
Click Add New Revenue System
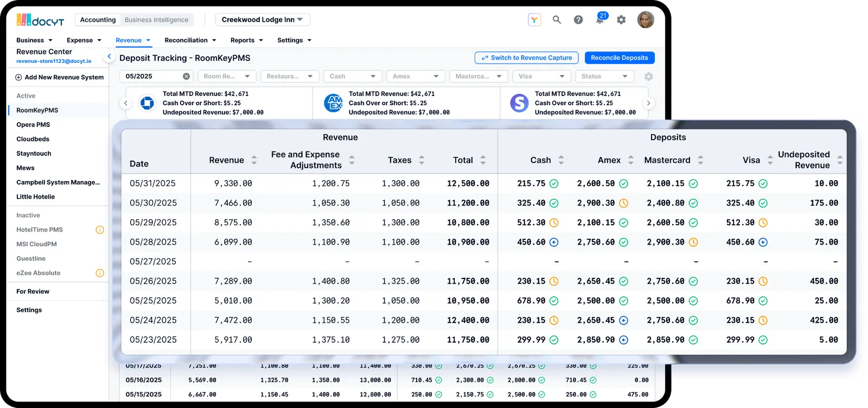[x=59, y=77]
